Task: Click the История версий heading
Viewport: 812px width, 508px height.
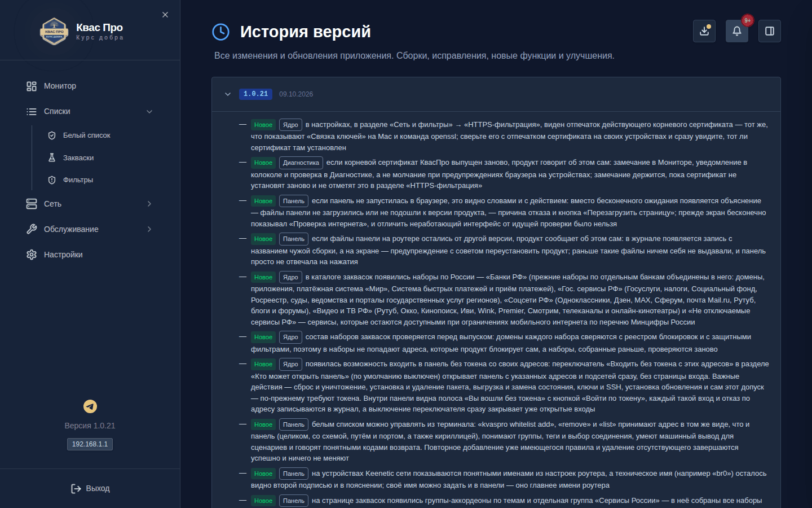Action: click(306, 32)
